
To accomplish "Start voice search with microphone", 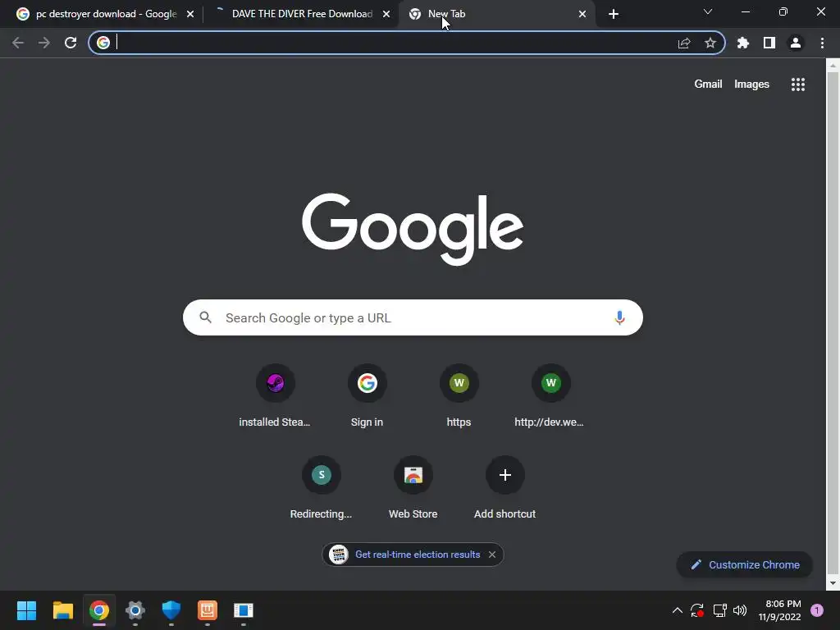I will point(619,317).
